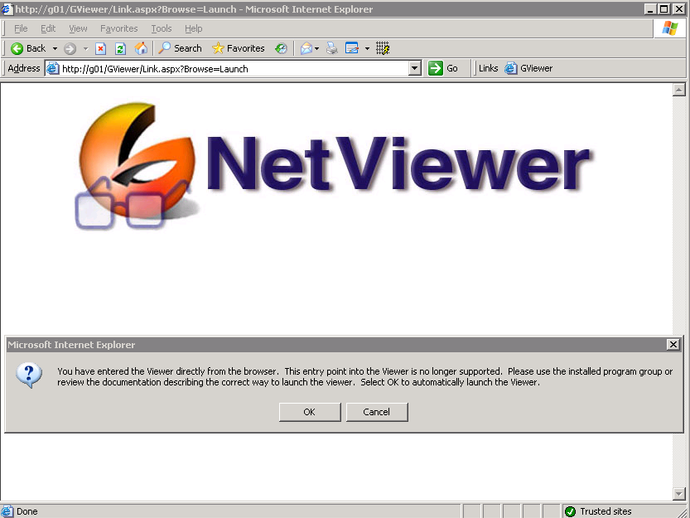Go to Home page icon
The image size is (690, 518).
click(x=141, y=48)
